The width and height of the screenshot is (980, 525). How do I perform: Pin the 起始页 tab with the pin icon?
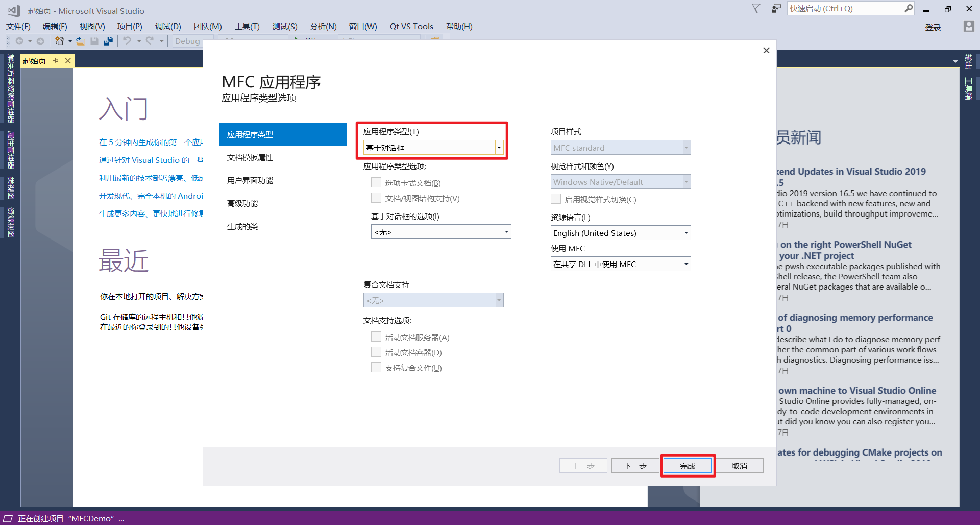pos(56,61)
